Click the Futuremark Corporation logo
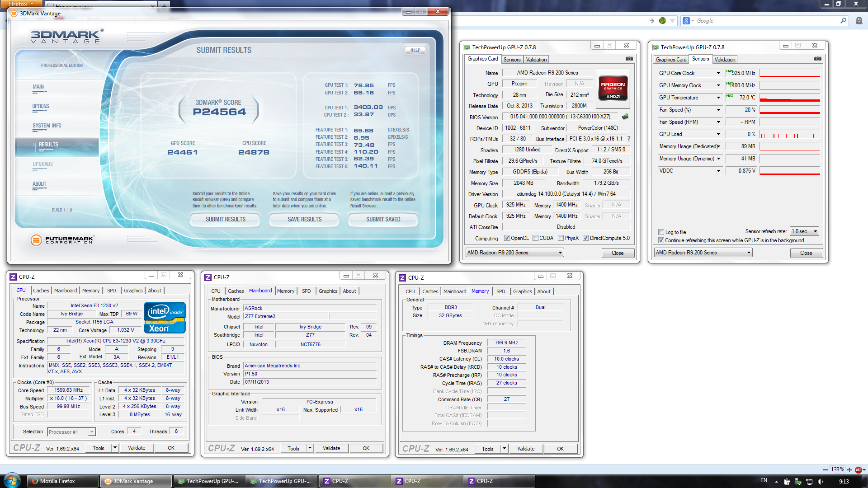Screen dimensions: 868x488 [62, 240]
